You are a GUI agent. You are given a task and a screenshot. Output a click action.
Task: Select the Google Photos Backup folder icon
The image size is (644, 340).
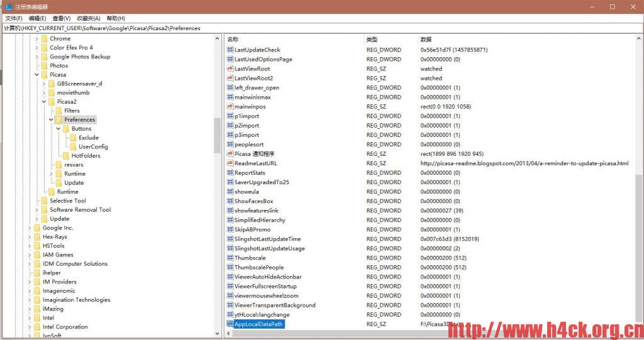[45, 57]
